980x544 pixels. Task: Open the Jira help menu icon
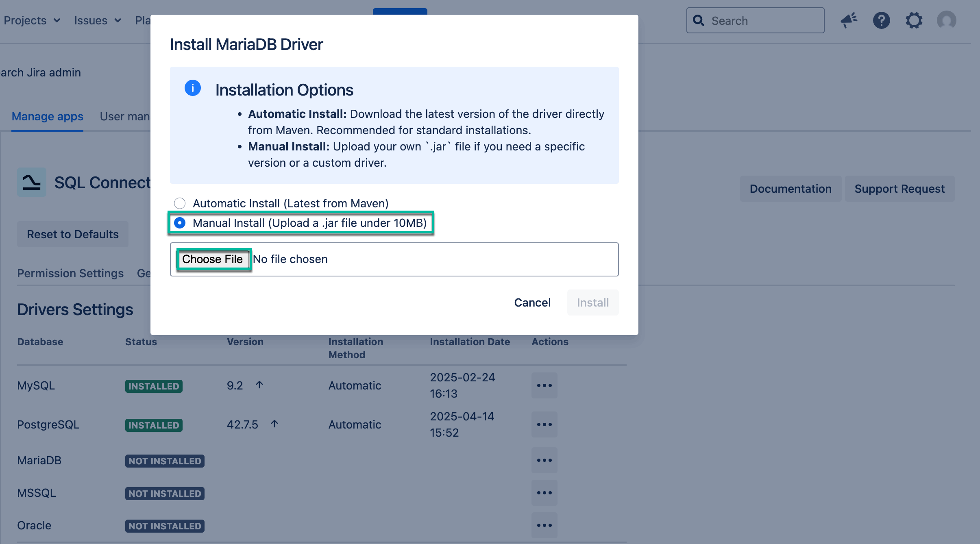coord(882,20)
